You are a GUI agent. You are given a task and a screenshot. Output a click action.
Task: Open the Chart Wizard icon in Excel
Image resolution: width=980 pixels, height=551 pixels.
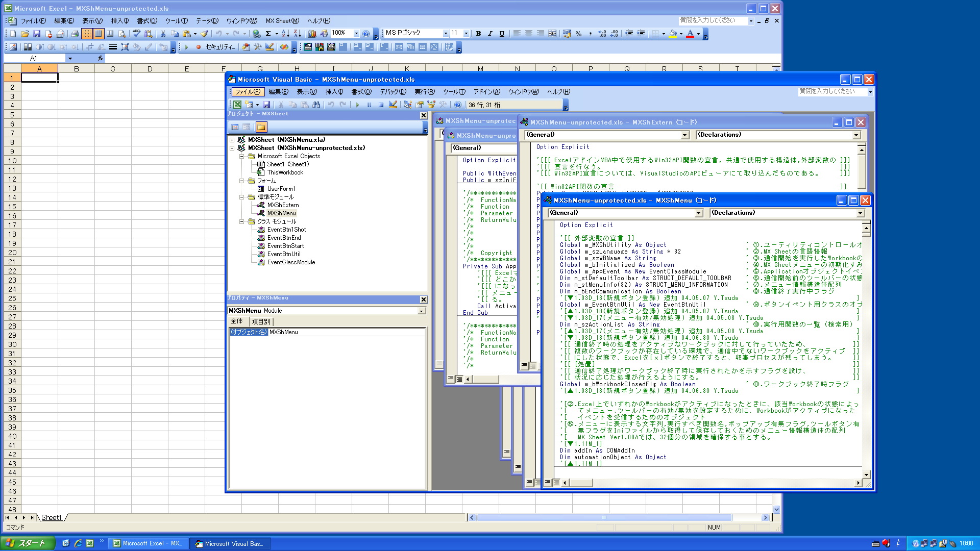[312, 34]
